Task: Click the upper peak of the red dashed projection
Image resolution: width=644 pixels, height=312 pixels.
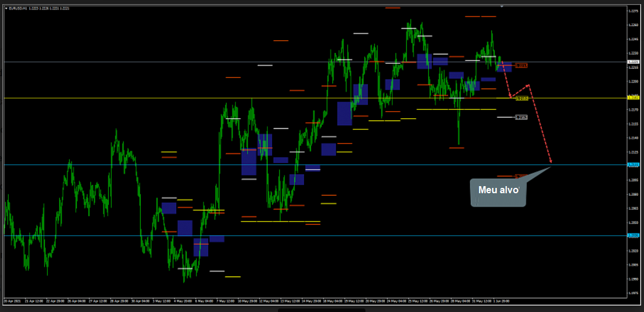Action: (528, 85)
